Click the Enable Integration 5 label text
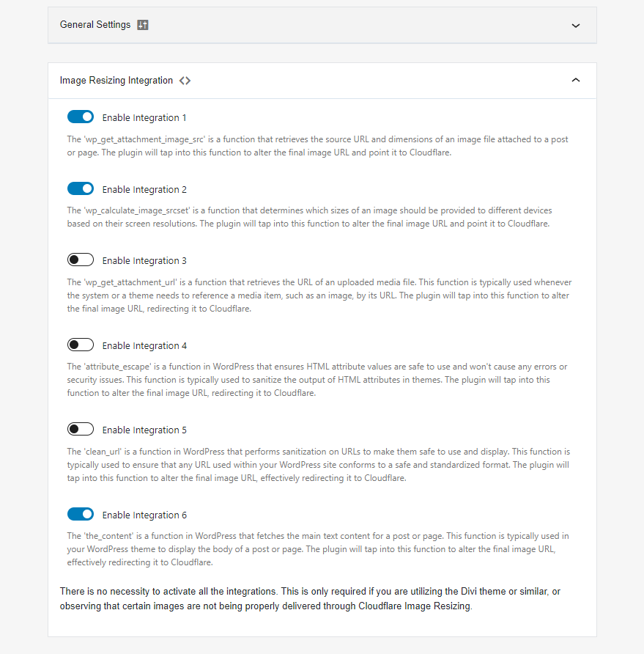Viewport: 644px width, 654px height. pyautogui.click(x=144, y=430)
